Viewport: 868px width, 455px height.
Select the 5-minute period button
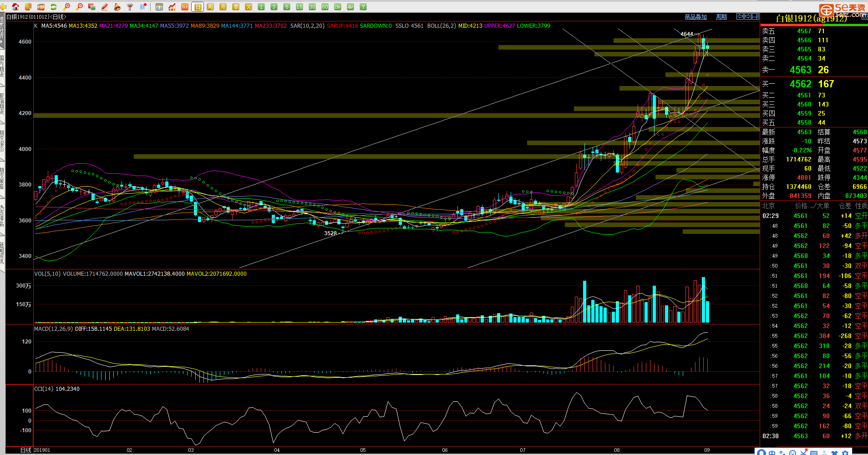287,7
